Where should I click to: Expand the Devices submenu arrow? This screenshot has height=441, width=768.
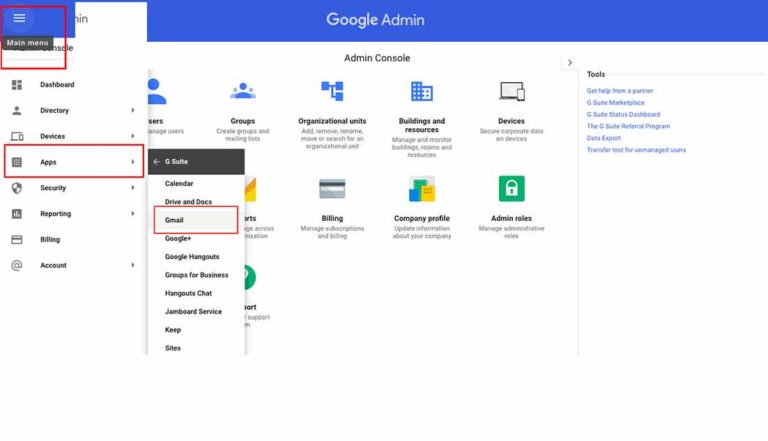[x=133, y=136]
